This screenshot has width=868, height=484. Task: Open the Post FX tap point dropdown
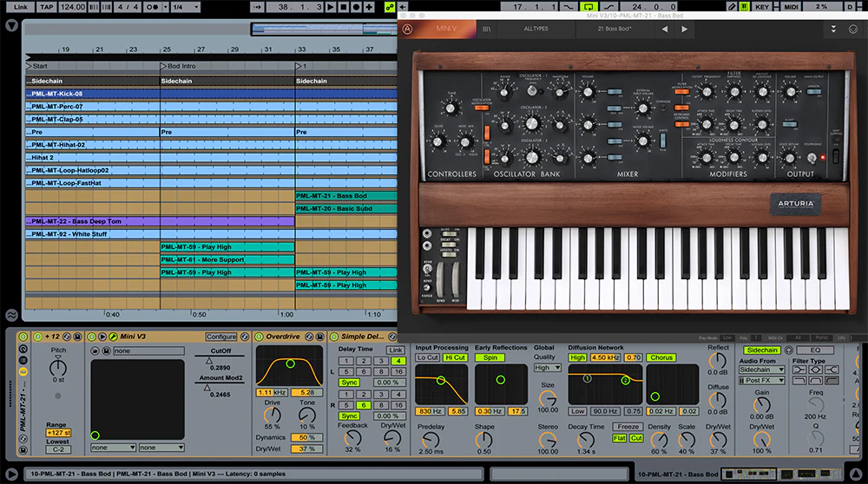(762, 380)
